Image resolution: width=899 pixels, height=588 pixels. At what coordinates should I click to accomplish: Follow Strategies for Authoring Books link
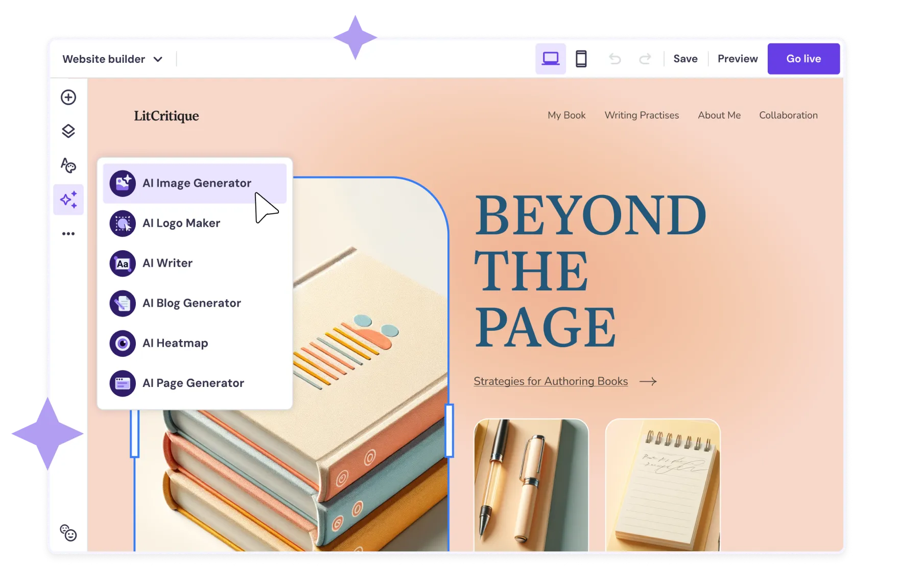click(551, 381)
